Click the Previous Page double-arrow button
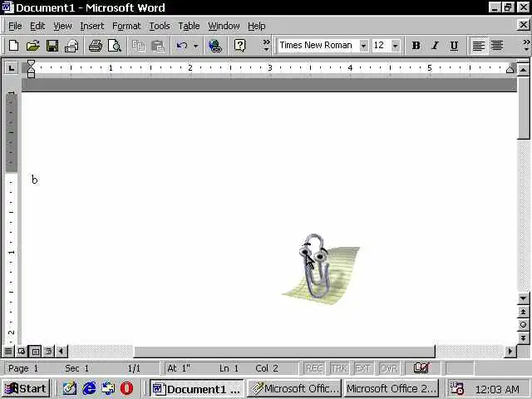532x399 pixels. pos(523,312)
